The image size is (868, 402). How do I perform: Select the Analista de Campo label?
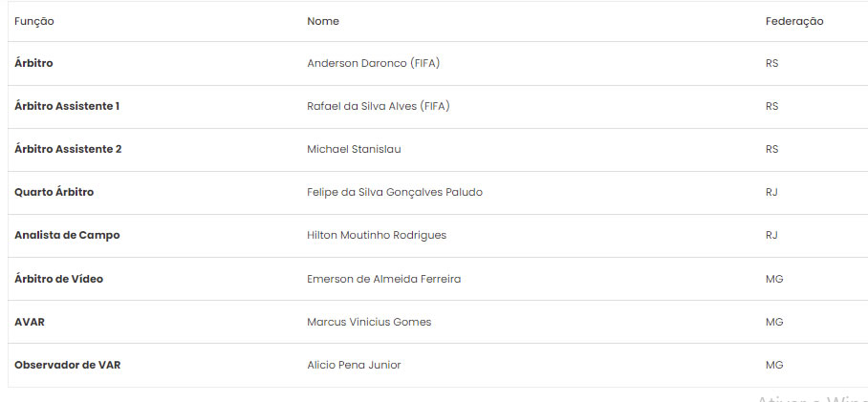(x=67, y=235)
